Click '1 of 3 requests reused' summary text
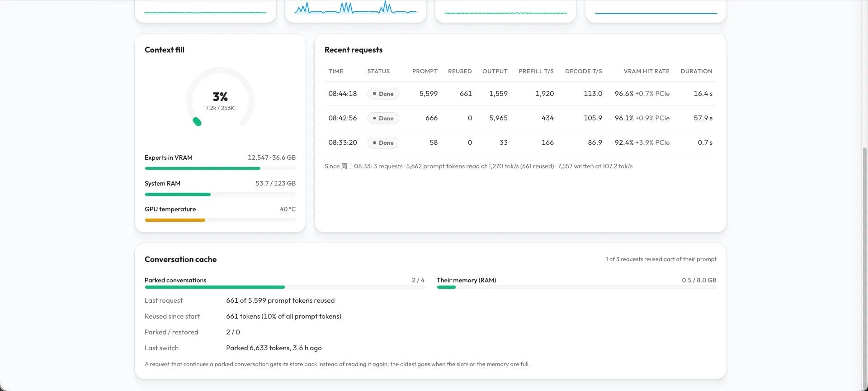Image resolution: width=868 pixels, height=391 pixels. (661, 259)
